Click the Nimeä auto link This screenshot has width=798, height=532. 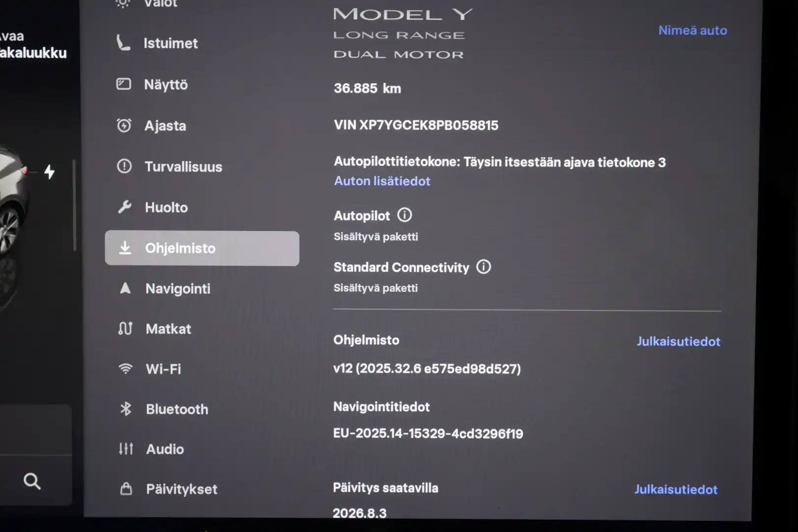point(693,31)
